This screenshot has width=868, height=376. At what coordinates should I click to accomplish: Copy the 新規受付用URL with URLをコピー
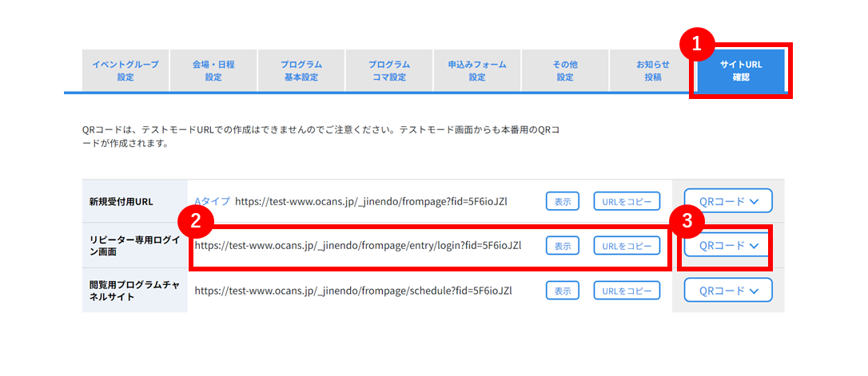627,201
